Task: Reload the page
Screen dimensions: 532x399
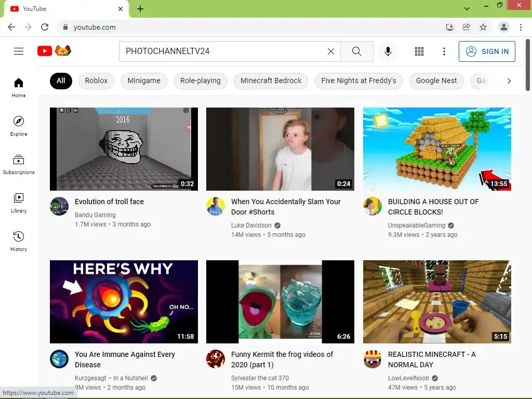Action: (x=45, y=27)
